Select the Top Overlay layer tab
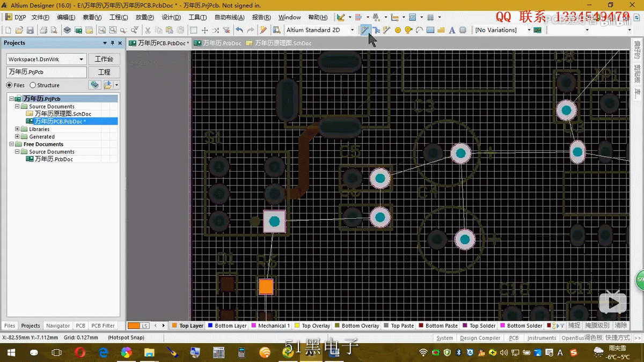Screen dimensions: 644x362 pyautogui.click(x=312, y=326)
